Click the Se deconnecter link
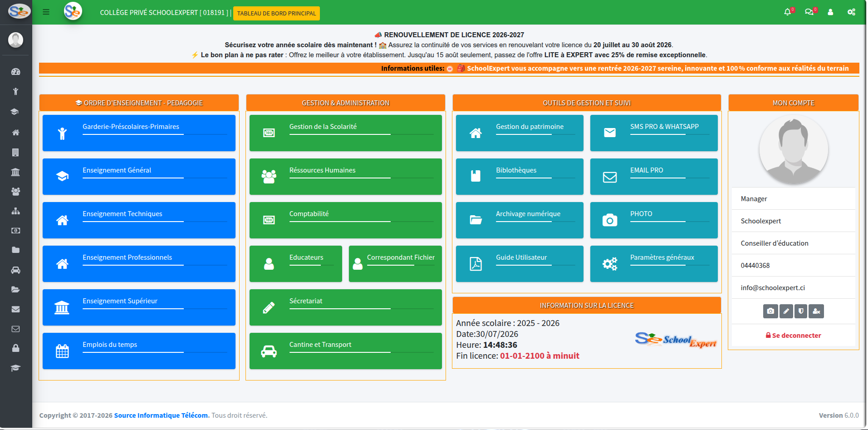 coord(794,336)
